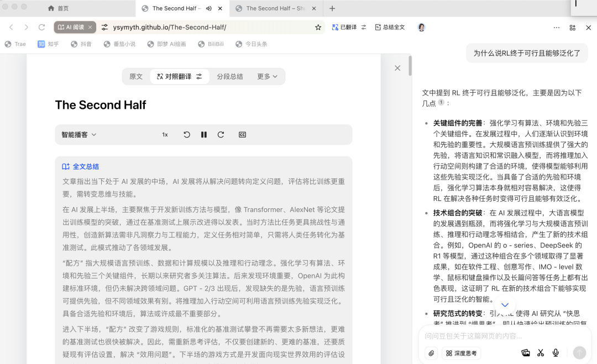Mute the audio on playing tab
Image resolution: width=597 pixels, height=364 pixels.
click(208, 8)
